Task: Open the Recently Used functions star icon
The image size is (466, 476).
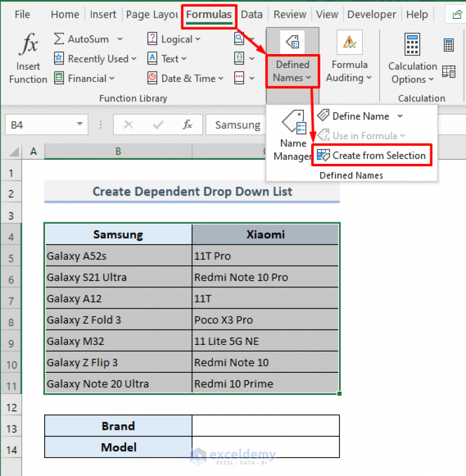Action: 59,58
